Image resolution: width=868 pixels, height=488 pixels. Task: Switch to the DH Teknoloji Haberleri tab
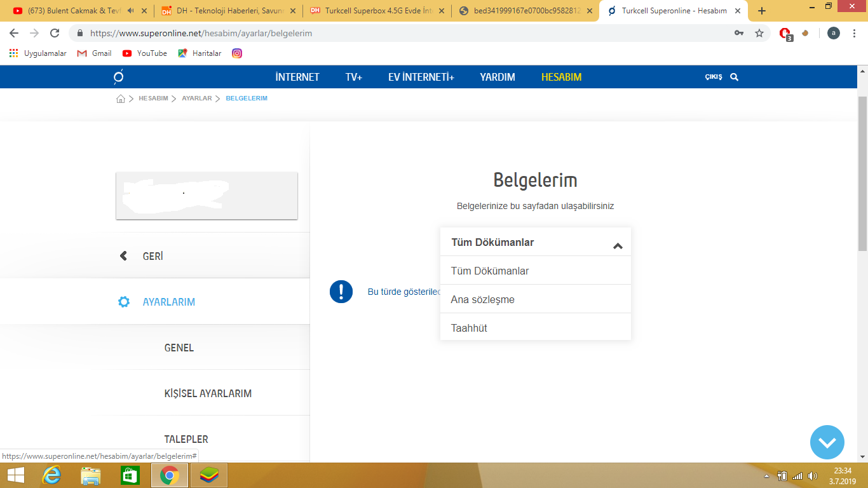tap(229, 11)
